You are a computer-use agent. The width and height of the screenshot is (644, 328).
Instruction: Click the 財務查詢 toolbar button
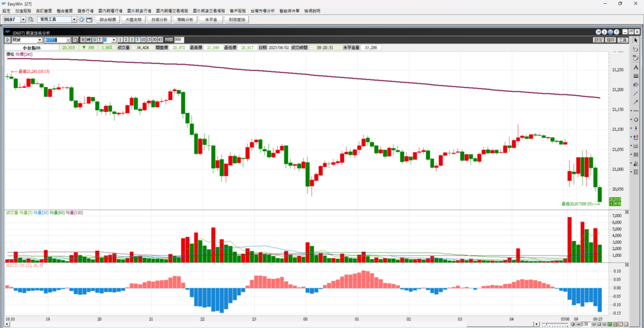click(x=236, y=20)
